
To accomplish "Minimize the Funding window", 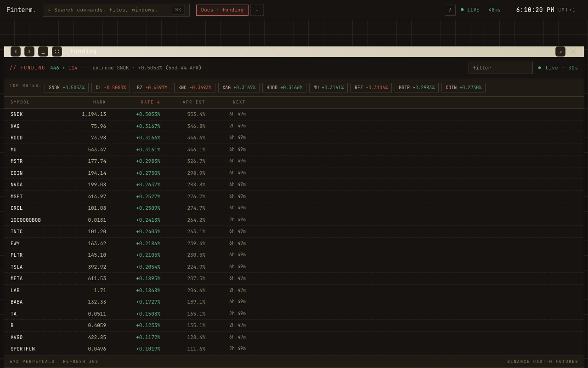I will pos(43,52).
